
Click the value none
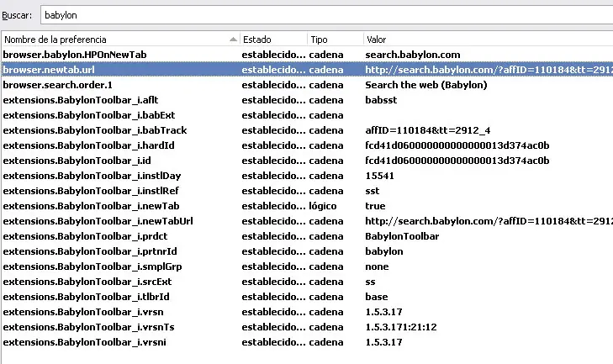[x=377, y=266]
